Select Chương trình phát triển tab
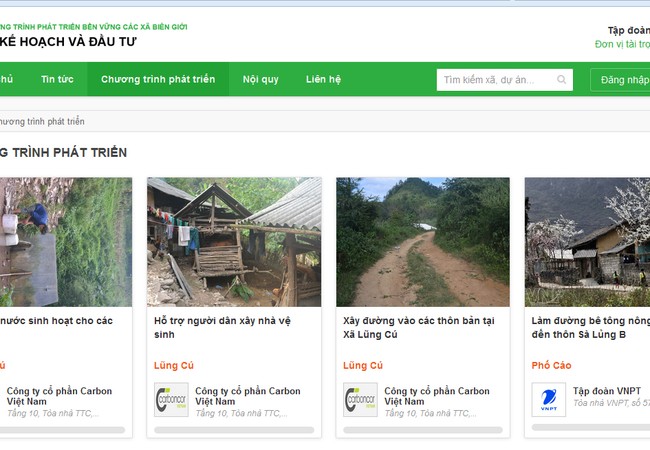 point(158,79)
